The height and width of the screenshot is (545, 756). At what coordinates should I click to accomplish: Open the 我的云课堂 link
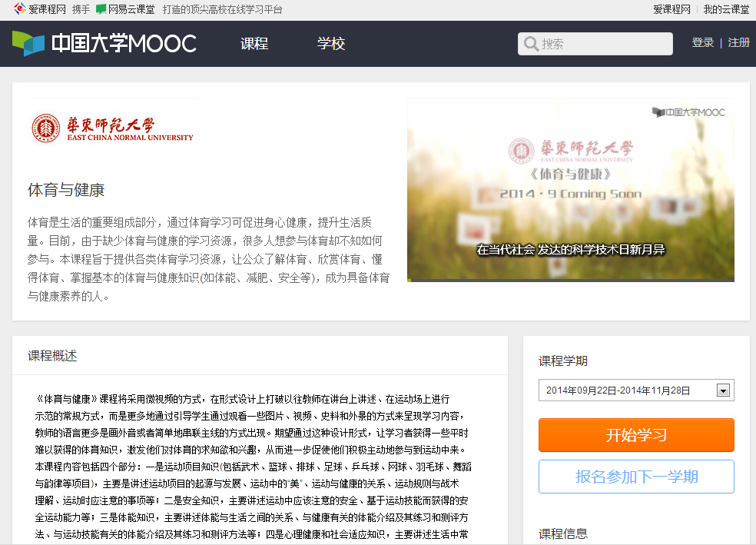726,9
